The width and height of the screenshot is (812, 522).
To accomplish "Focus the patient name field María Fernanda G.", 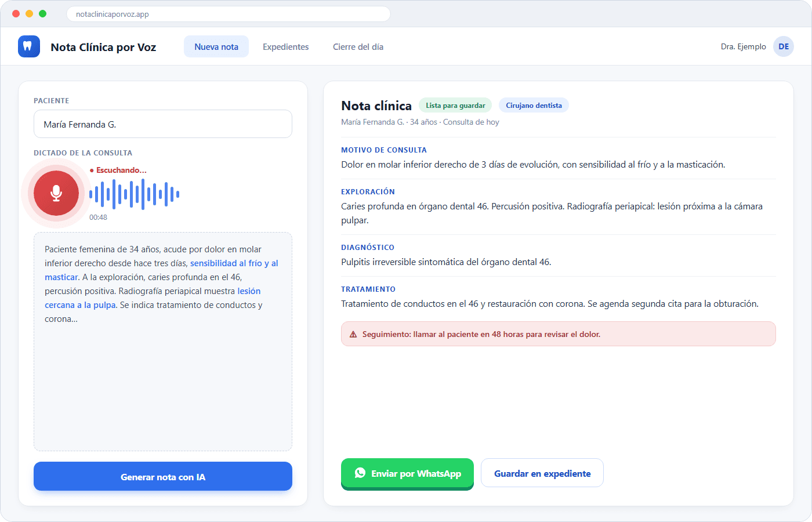I will [163, 124].
